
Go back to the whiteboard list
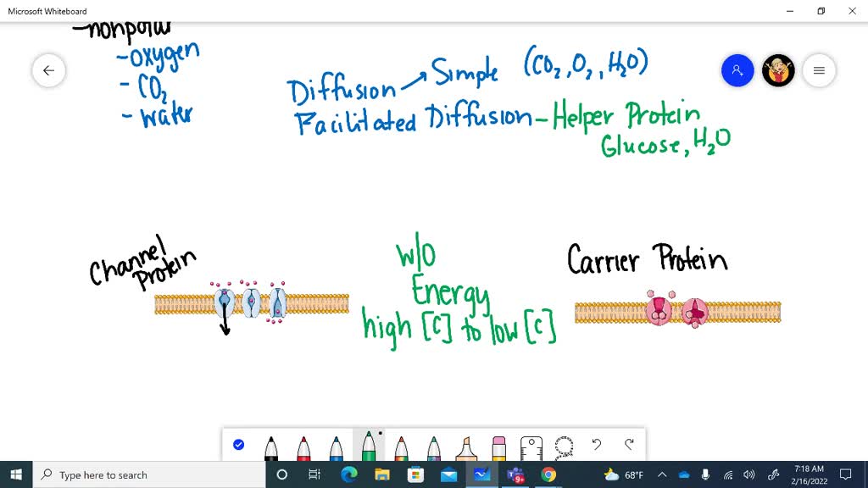point(48,70)
